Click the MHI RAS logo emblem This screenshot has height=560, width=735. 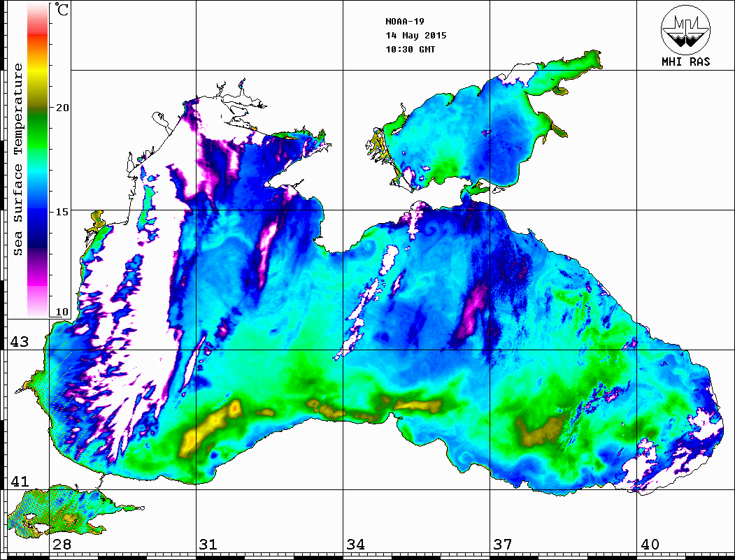point(685,29)
